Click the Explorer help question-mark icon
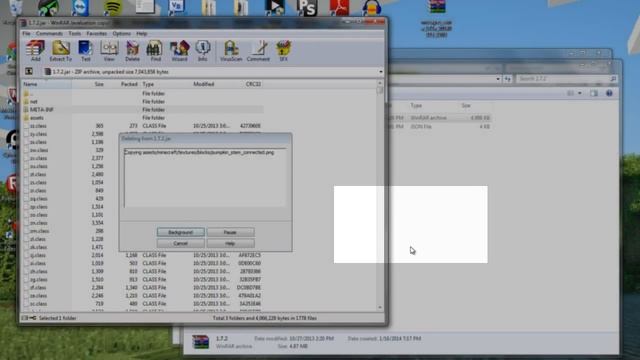640x360 pixels. coord(609,93)
